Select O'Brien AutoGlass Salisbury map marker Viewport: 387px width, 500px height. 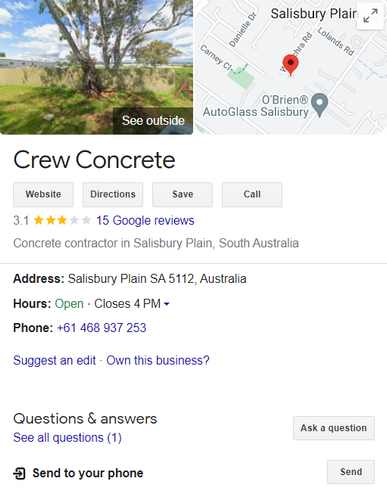(x=320, y=105)
